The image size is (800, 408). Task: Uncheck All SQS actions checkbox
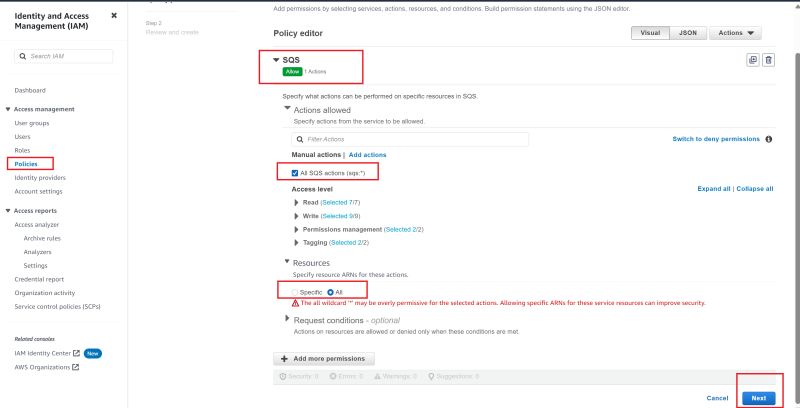[x=294, y=173]
